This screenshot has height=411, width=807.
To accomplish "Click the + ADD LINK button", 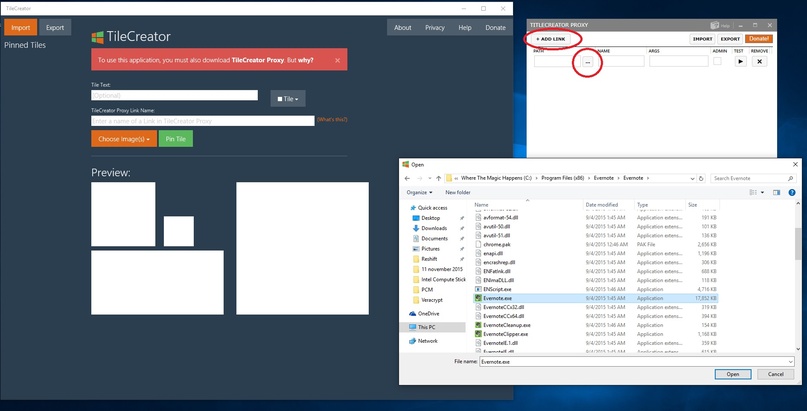I will tap(550, 39).
